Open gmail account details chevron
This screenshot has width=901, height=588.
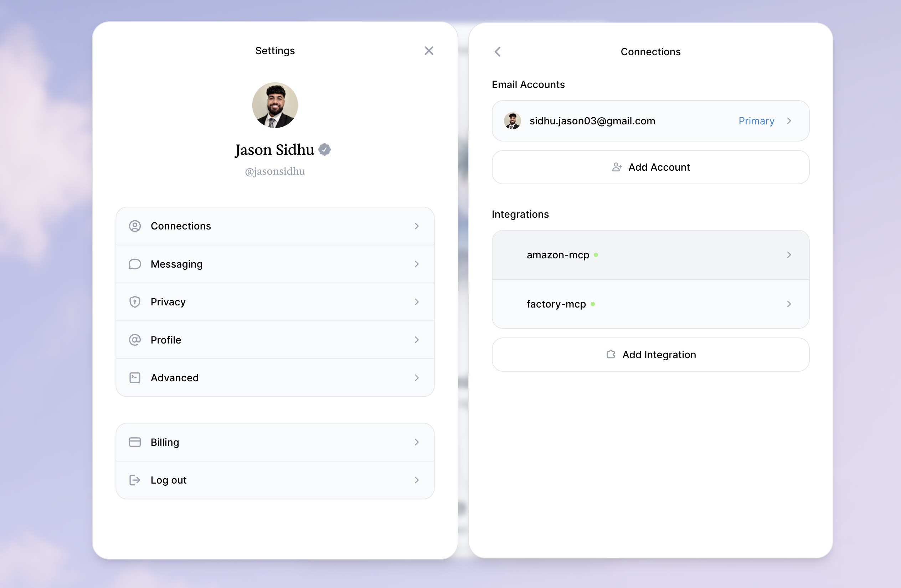789,121
